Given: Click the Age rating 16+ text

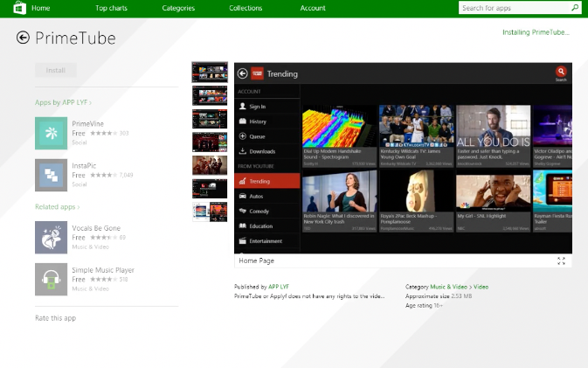Looking at the screenshot, I should coord(424,306).
